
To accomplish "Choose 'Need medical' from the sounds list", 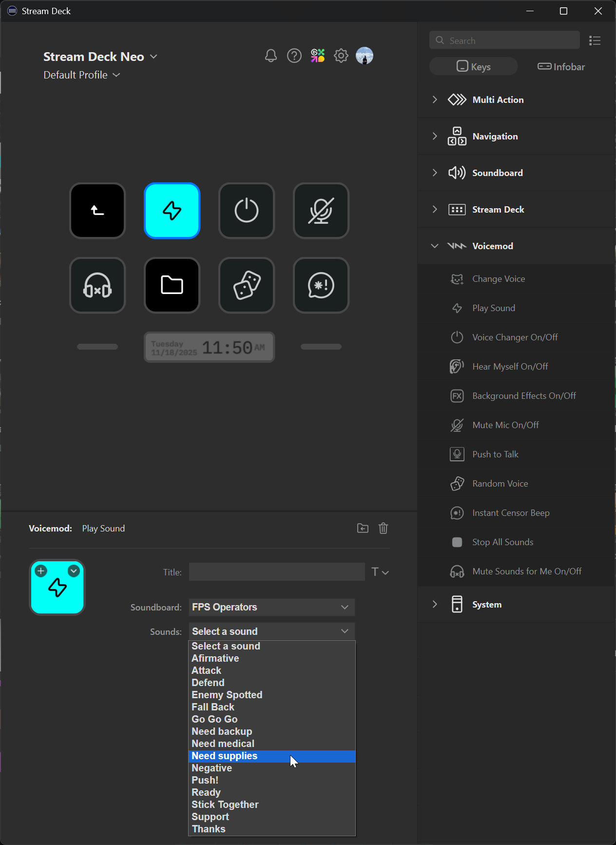I will coord(272,744).
